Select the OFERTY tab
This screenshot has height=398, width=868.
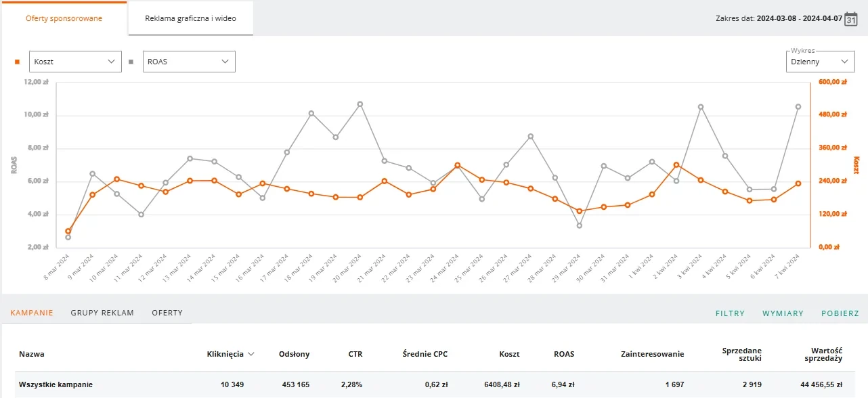click(x=167, y=313)
